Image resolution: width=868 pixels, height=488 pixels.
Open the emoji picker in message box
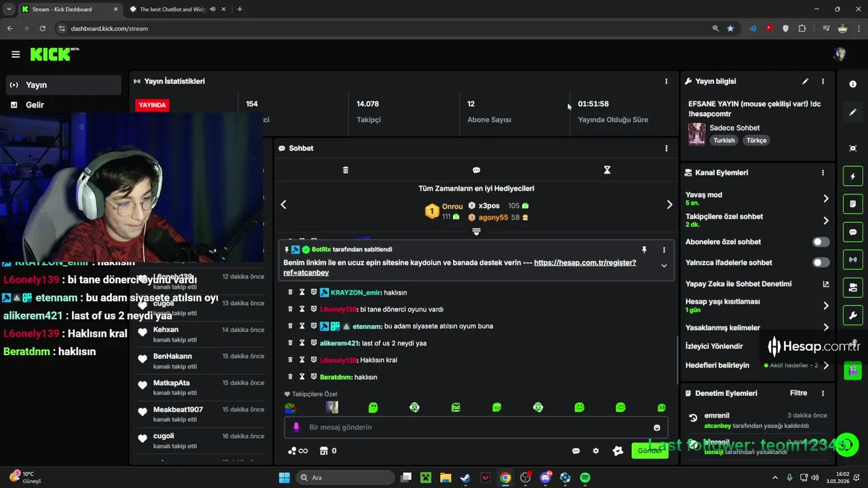(x=656, y=428)
